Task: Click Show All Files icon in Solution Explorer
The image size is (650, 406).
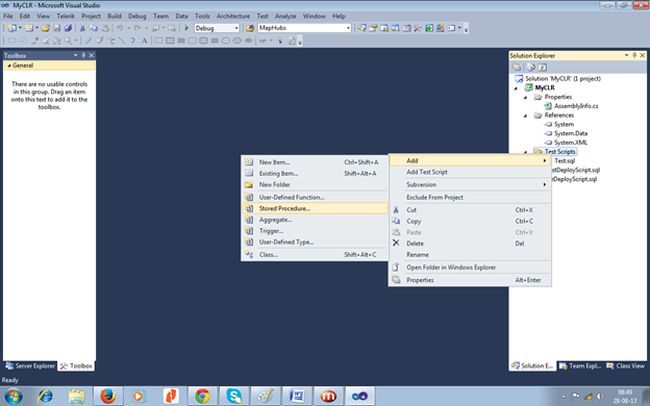Action: coord(530,67)
